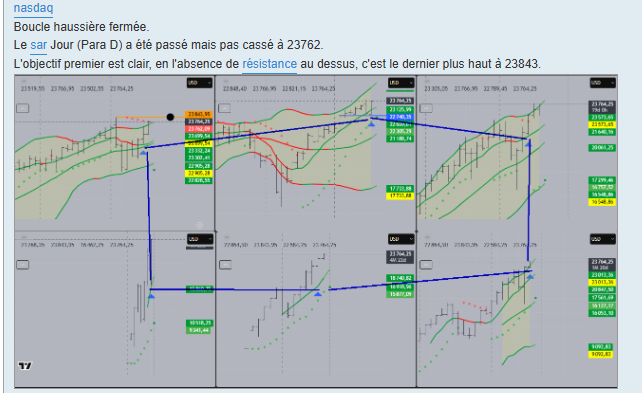Select green 21640,16 price label
The width and height of the screenshot is (642, 393).
pyautogui.click(x=602, y=132)
